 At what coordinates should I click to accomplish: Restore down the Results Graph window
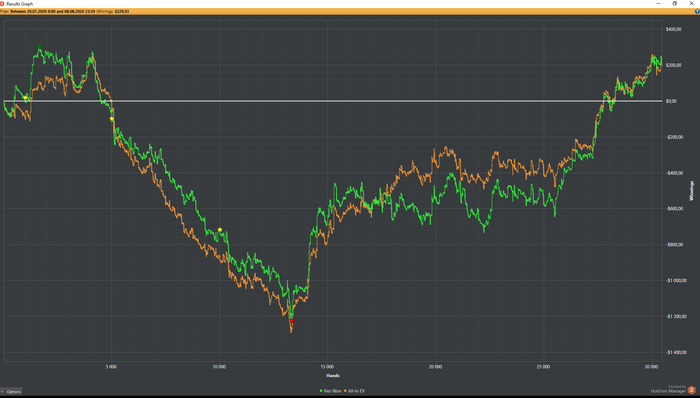(x=675, y=4)
